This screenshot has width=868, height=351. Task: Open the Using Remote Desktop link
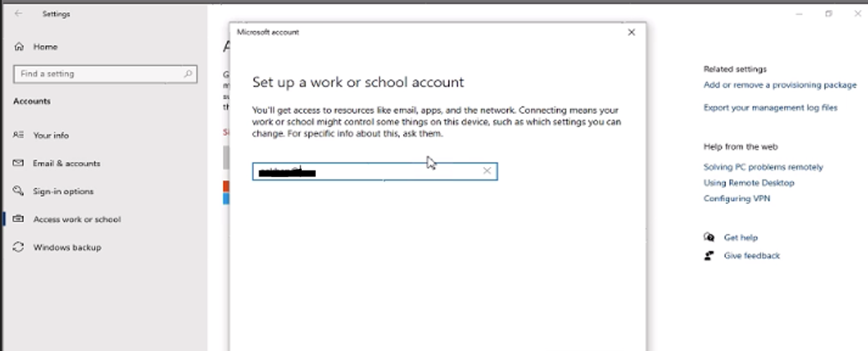coord(749,183)
